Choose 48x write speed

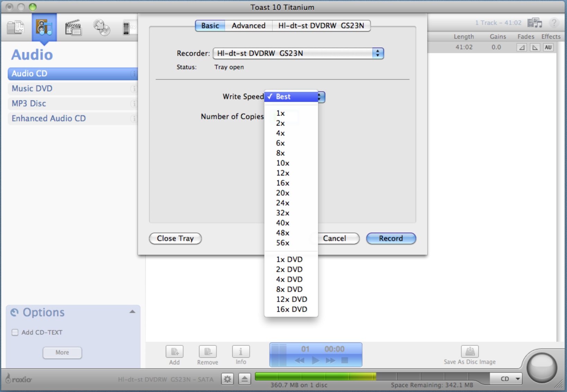[x=291, y=233]
